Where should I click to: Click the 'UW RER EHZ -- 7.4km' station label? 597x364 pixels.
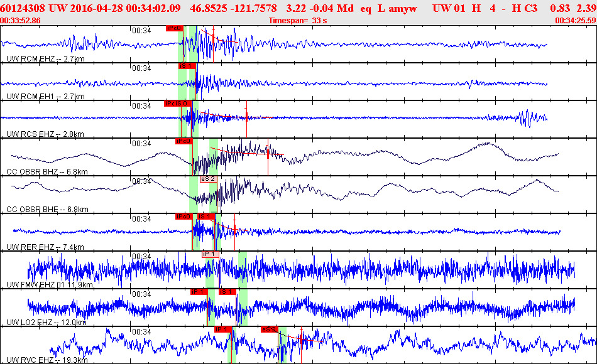click(x=45, y=247)
